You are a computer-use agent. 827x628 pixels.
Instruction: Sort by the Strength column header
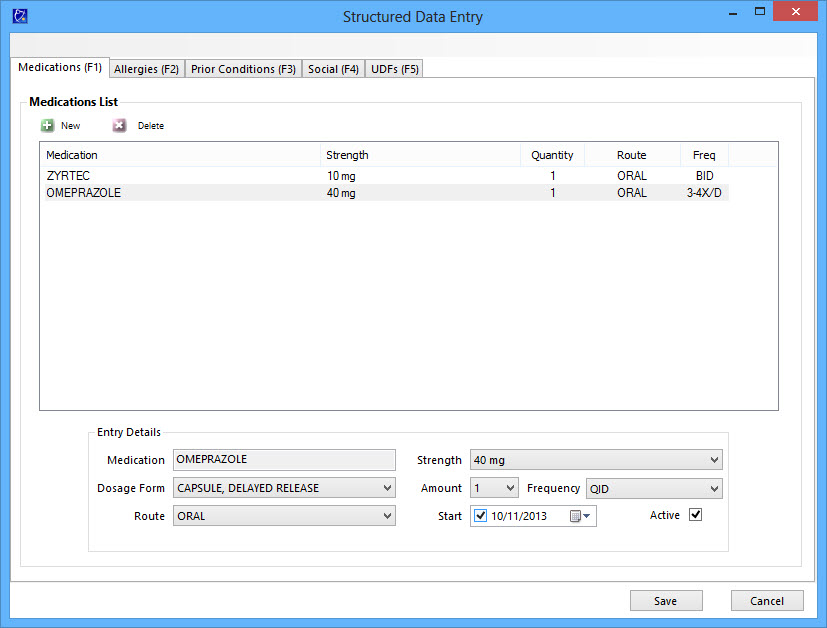pyautogui.click(x=420, y=155)
